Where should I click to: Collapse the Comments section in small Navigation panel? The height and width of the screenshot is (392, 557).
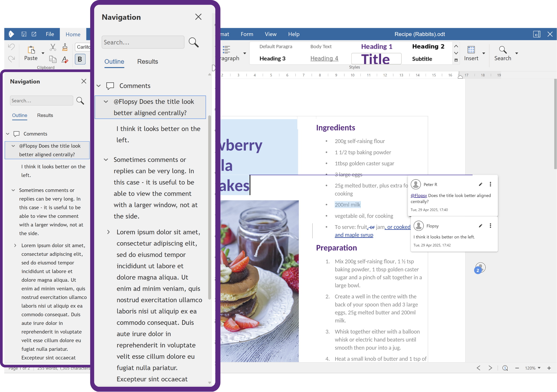pos(8,134)
